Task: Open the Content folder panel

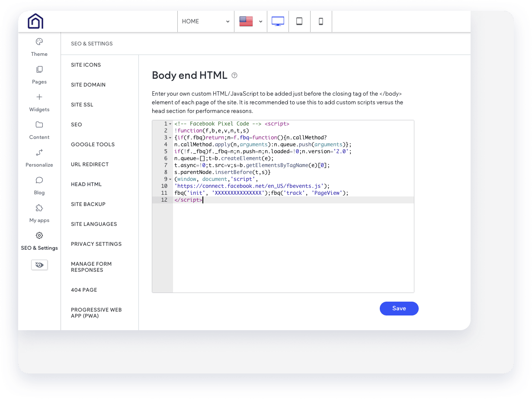Action: coord(39,130)
